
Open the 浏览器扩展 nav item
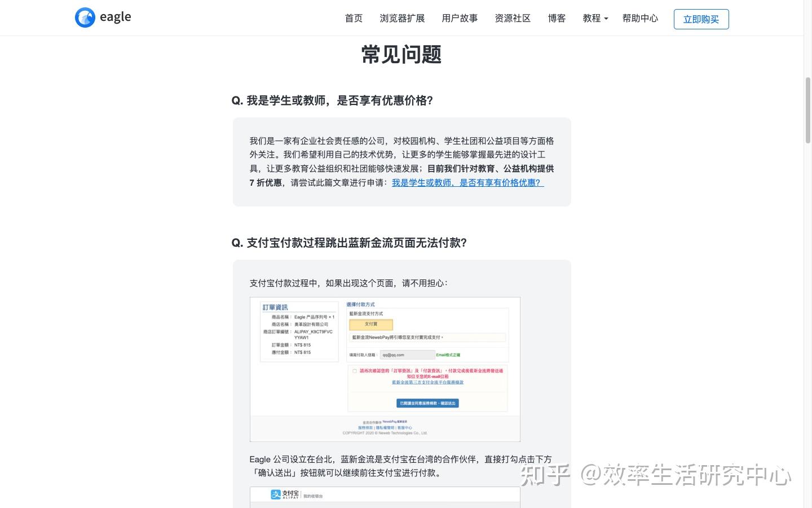[x=402, y=18]
